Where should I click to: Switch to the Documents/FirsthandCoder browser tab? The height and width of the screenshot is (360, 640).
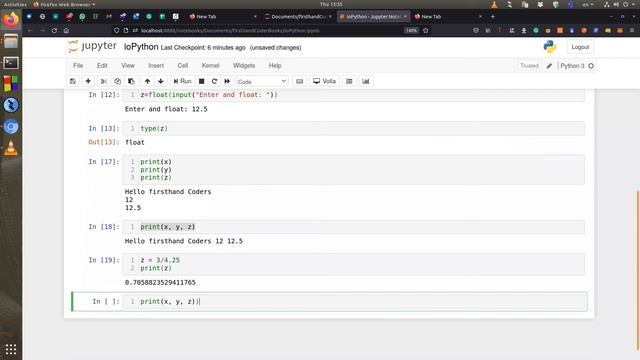tap(298, 16)
